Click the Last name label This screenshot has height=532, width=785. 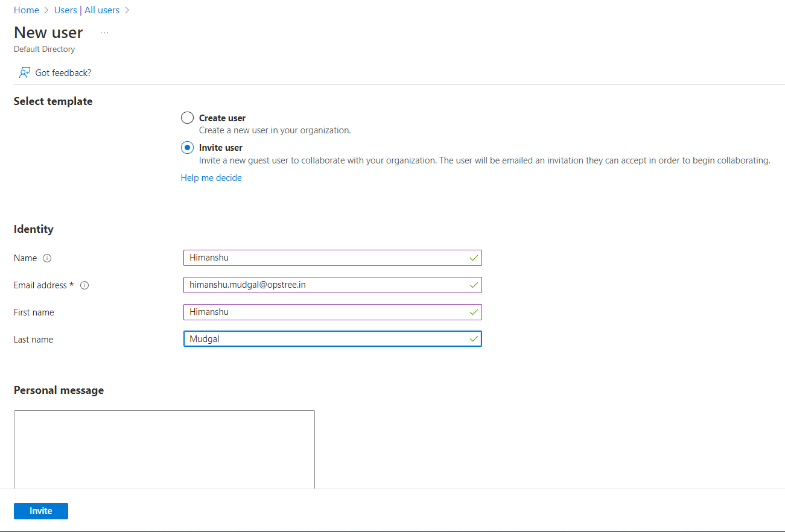[x=33, y=340]
